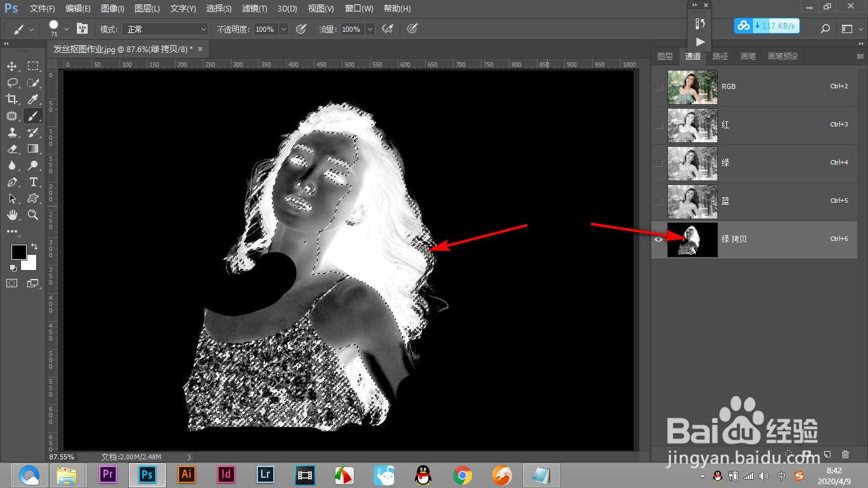Toggle Quick Mask mode
This screenshot has width=868, height=488.
coord(12,283)
